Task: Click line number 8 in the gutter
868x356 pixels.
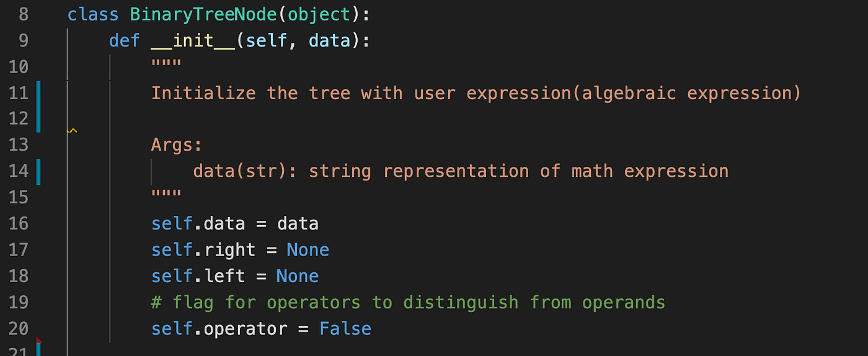Action: tap(23, 14)
